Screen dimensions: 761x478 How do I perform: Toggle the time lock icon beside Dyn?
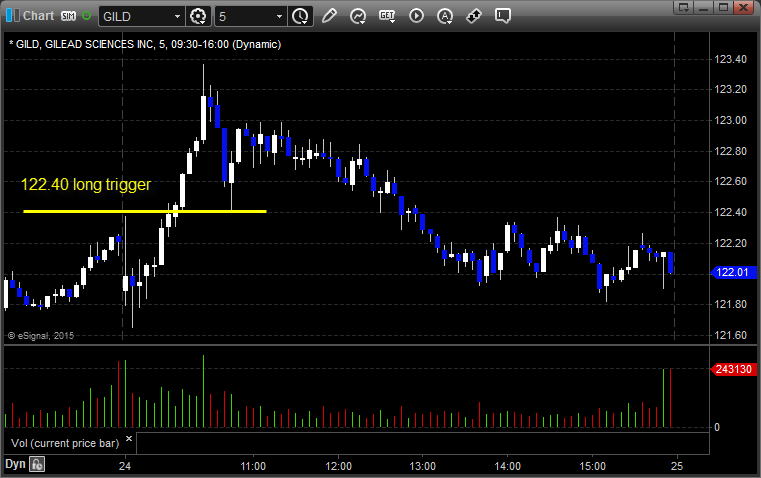point(37,464)
